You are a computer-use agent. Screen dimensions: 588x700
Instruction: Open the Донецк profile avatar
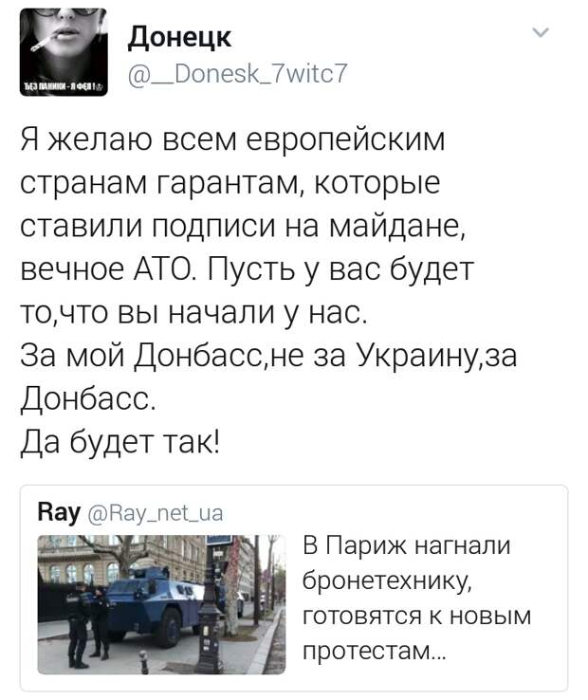coord(64,52)
